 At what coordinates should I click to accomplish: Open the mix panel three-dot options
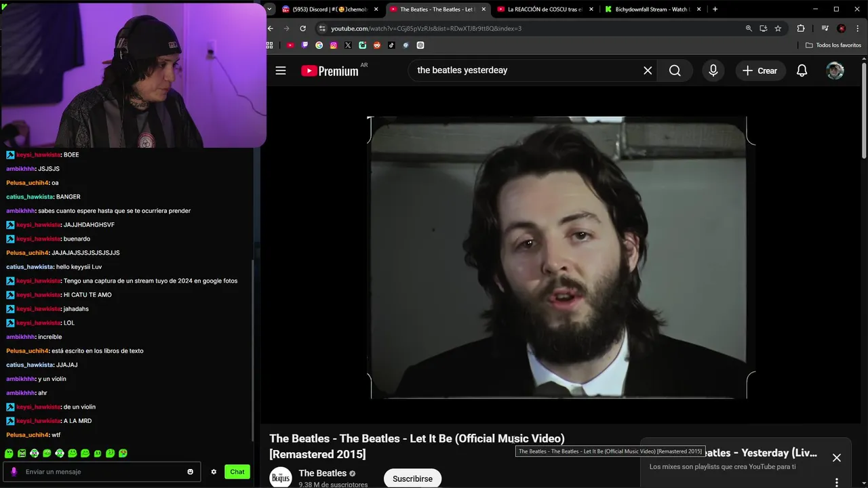[x=836, y=482]
